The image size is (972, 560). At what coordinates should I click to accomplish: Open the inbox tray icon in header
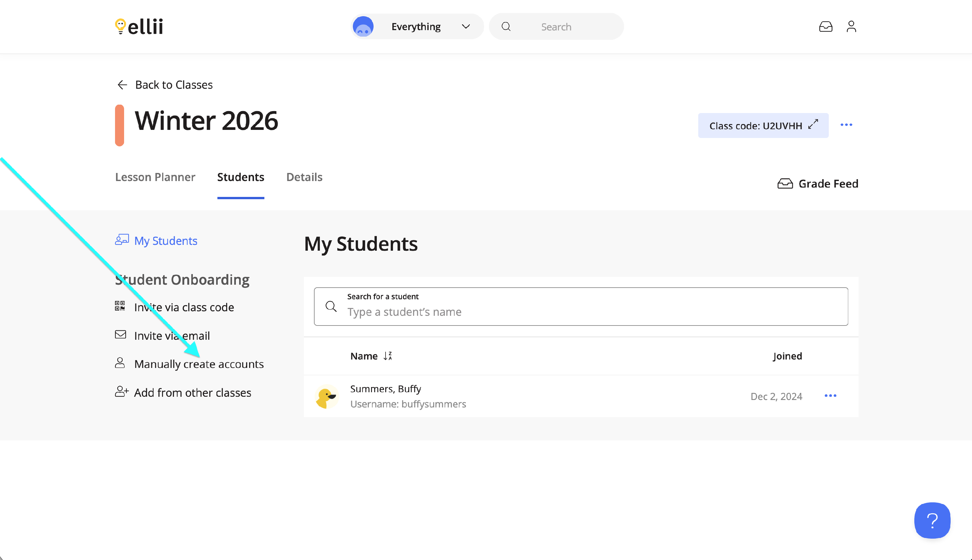coord(826,27)
